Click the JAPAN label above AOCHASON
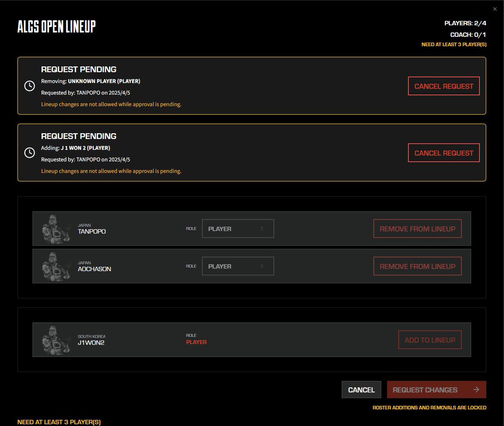This screenshot has width=504, height=426. coord(84,263)
